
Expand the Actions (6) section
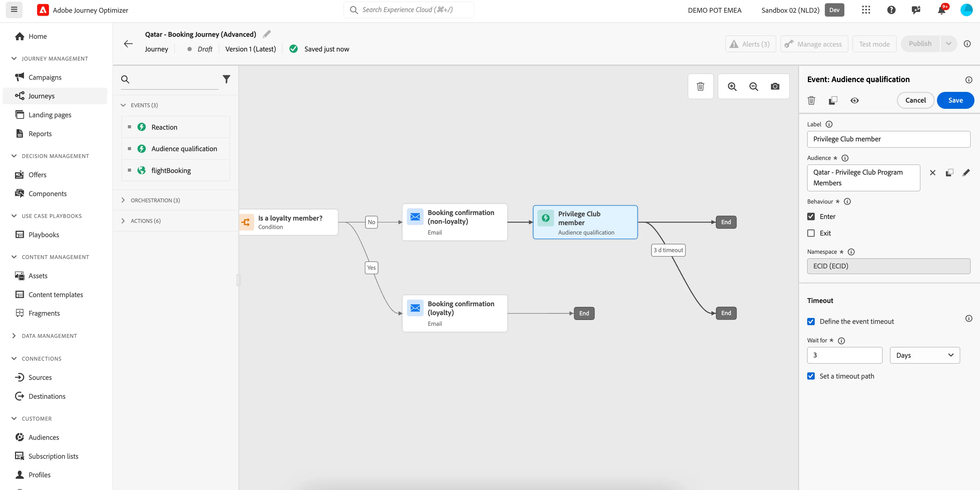(x=123, y=221)
